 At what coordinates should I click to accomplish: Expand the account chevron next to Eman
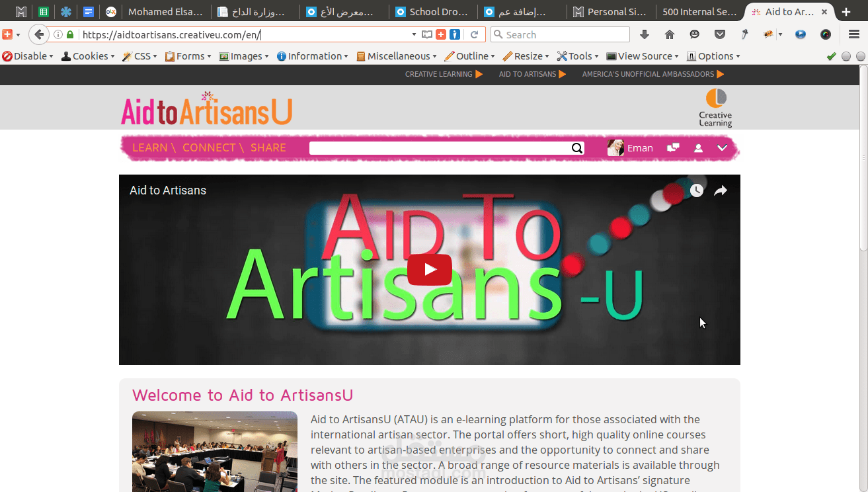[x=722, y=147]
